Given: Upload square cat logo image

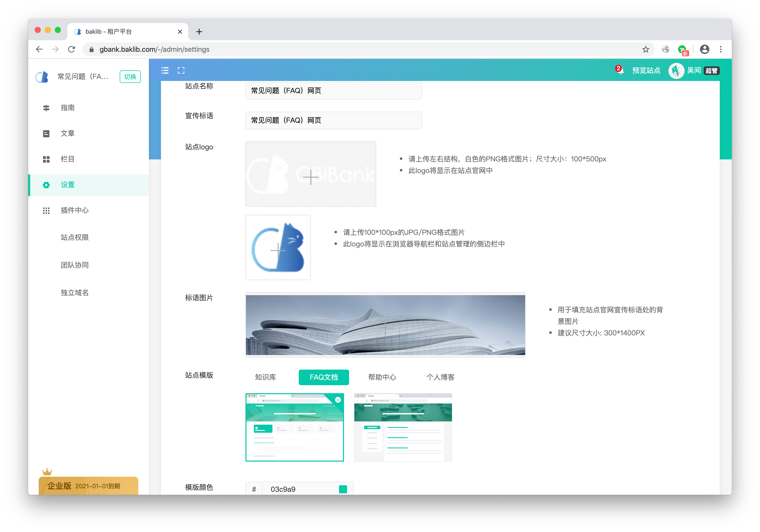Looking at the screenshot, I should pyautogui.click(x=278, y=247).
